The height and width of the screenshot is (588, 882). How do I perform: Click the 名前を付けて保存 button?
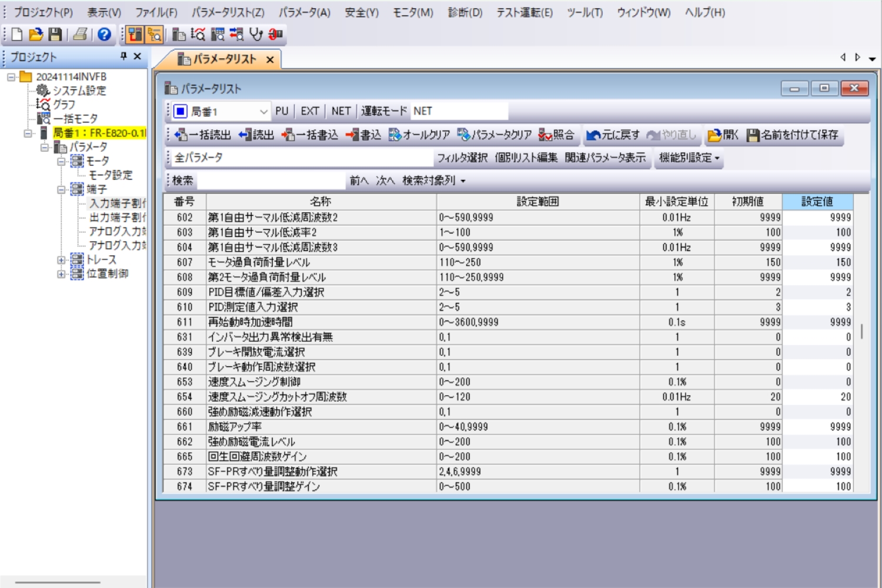793,135
